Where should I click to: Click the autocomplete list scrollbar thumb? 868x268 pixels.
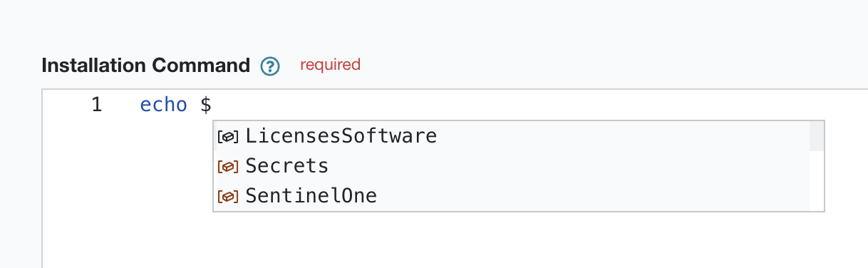[x=817, y=135]
